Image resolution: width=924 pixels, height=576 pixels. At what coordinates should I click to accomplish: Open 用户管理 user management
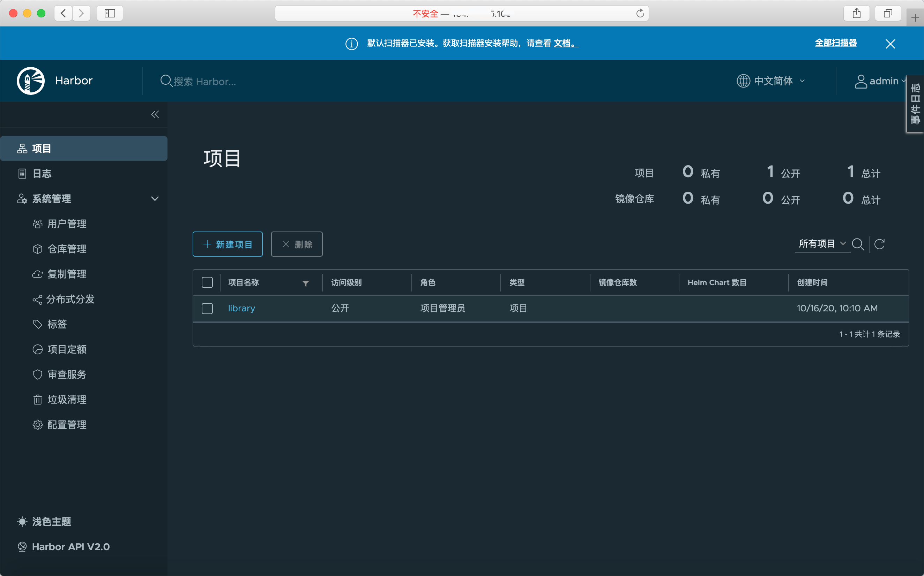[67, 224]
